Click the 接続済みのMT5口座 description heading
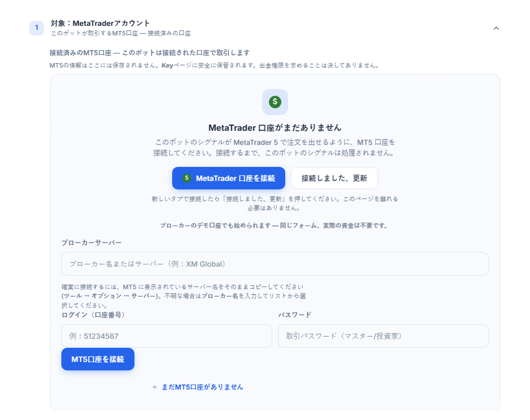Screen dimensions: 530x420 [x=150, y=53]
